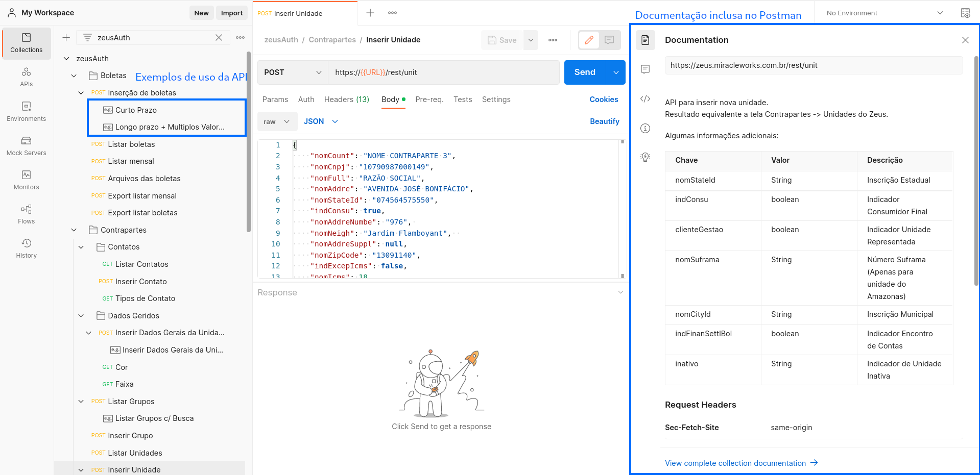Open the Flows sidebar section
The height and width of the screenshot is (475, 980).
[x=27, y=214]
